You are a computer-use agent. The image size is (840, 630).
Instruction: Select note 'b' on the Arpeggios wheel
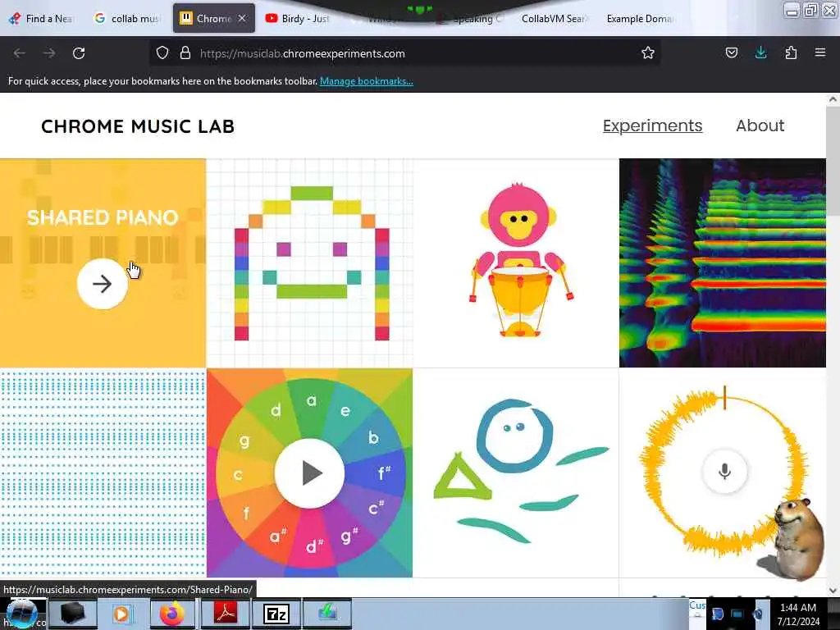click(x=373, y=437)
